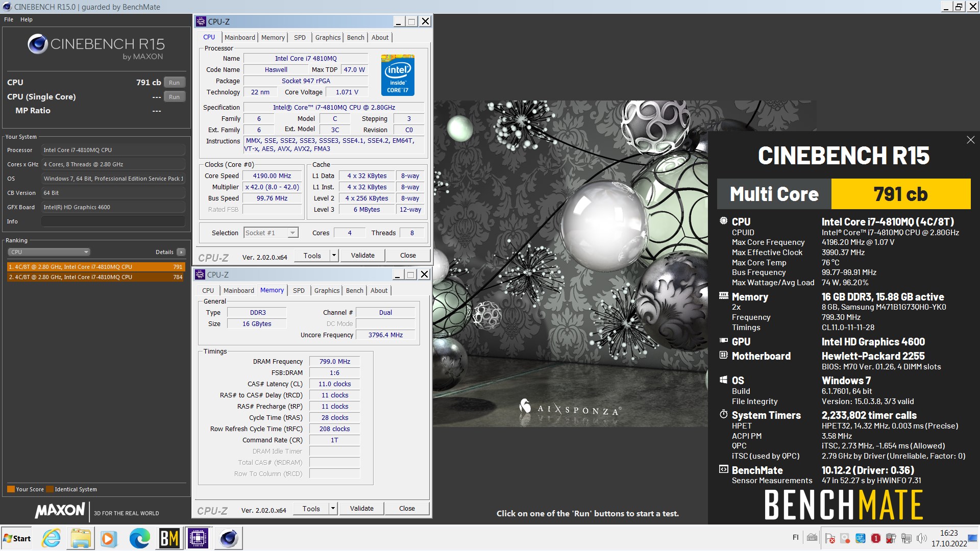Open the Start menu
Screen dimensions: 980x551
(17, 538)
